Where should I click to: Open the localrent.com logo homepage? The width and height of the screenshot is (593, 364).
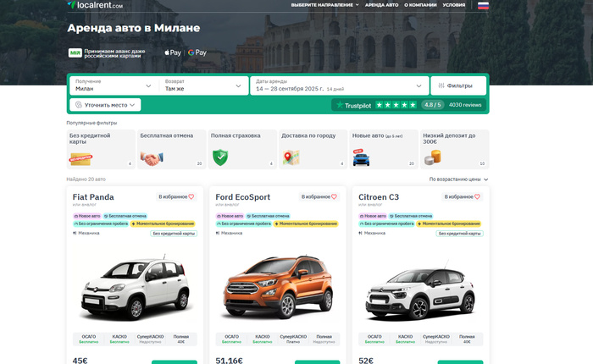coord(95,4)
